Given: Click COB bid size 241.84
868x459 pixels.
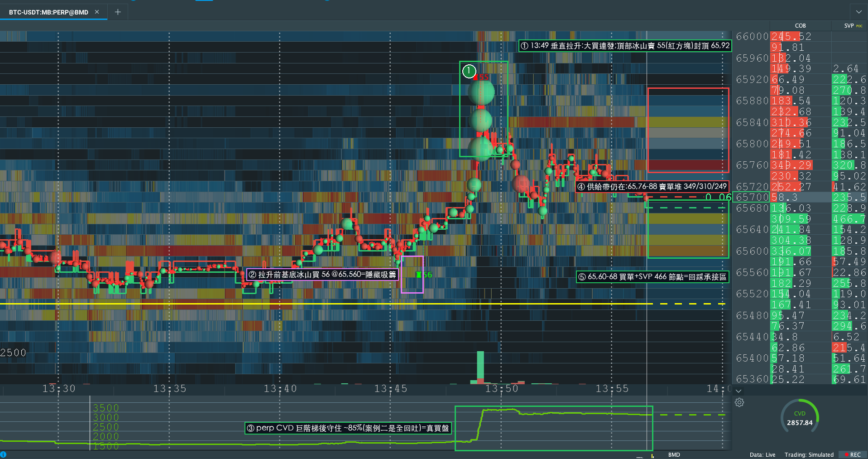Looking at the screenshot, I should pyautogui.click(x=791, y=229).
